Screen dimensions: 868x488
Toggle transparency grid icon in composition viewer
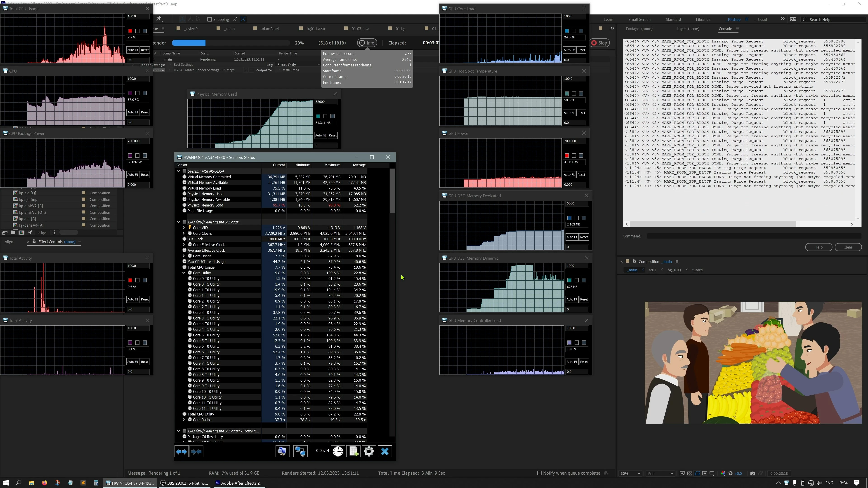[x=690, y=473]
